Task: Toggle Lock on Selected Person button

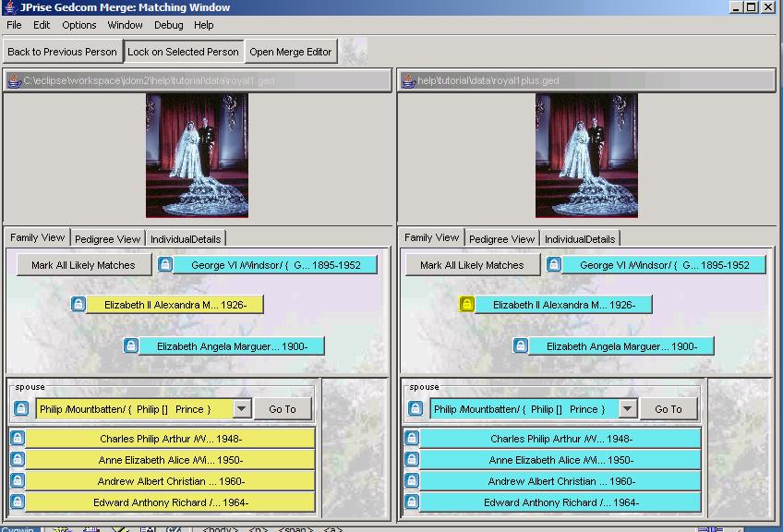Action: 183,52
